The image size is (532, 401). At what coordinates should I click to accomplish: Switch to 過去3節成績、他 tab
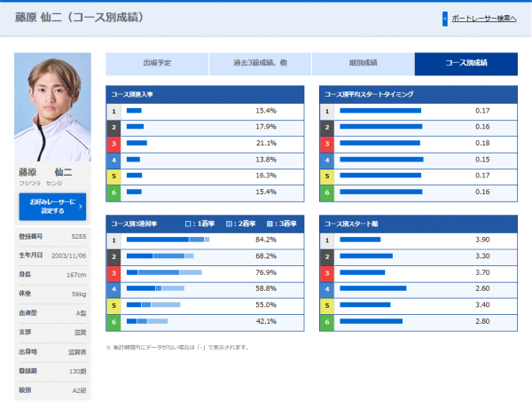click(x=260, y=64)
